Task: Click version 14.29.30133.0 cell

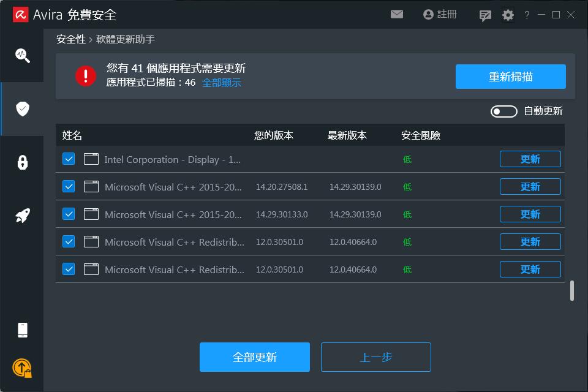Action: pos(282,214)
